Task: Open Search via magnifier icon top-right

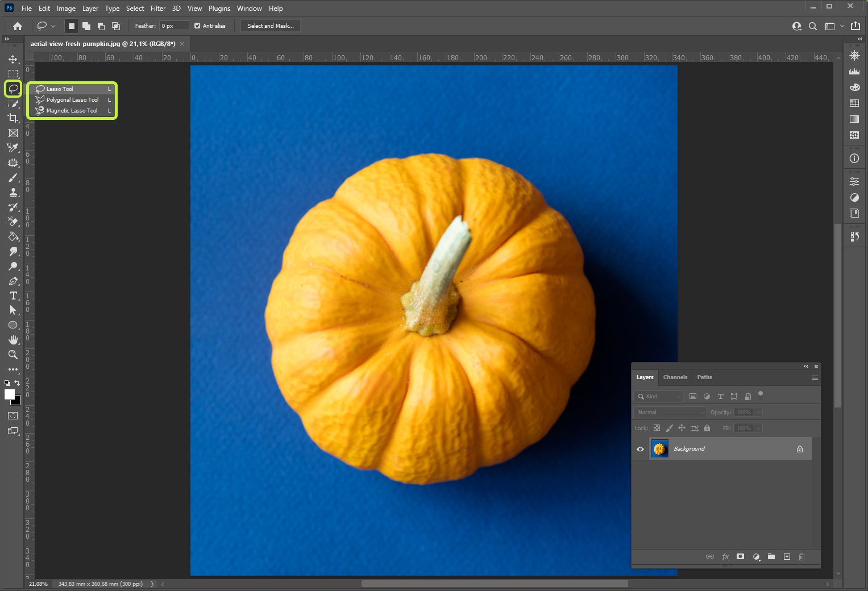Action: point(813,26)
